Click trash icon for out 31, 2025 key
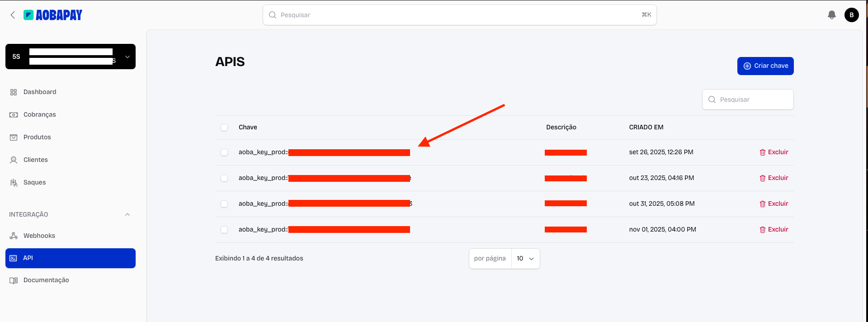This screenshot has height=322, width=868. (x=763, y=204)
